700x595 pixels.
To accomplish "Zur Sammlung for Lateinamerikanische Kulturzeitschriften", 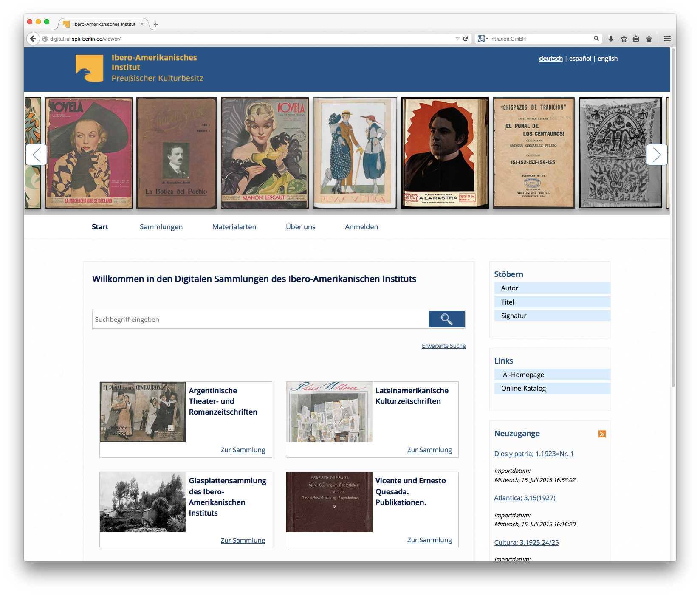I will point(429,450).
